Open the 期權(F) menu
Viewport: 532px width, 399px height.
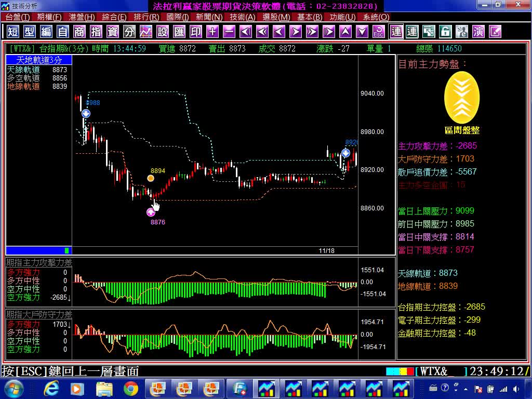point(49,17)
